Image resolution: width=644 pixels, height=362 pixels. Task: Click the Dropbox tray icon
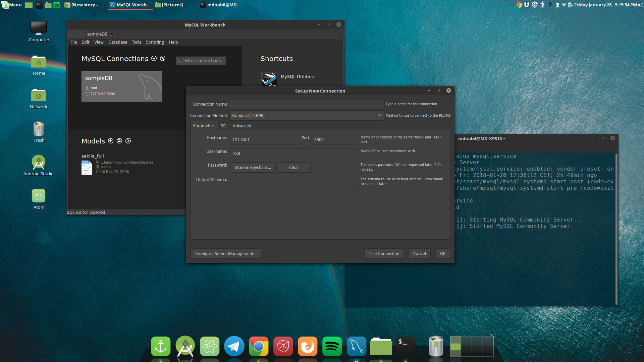tap(527, 5)
